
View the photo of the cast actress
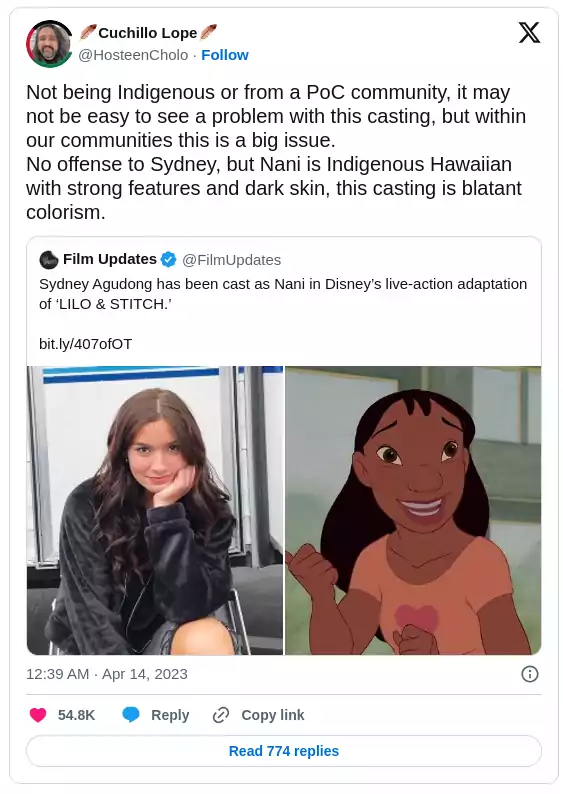click(x=155, y=510)
